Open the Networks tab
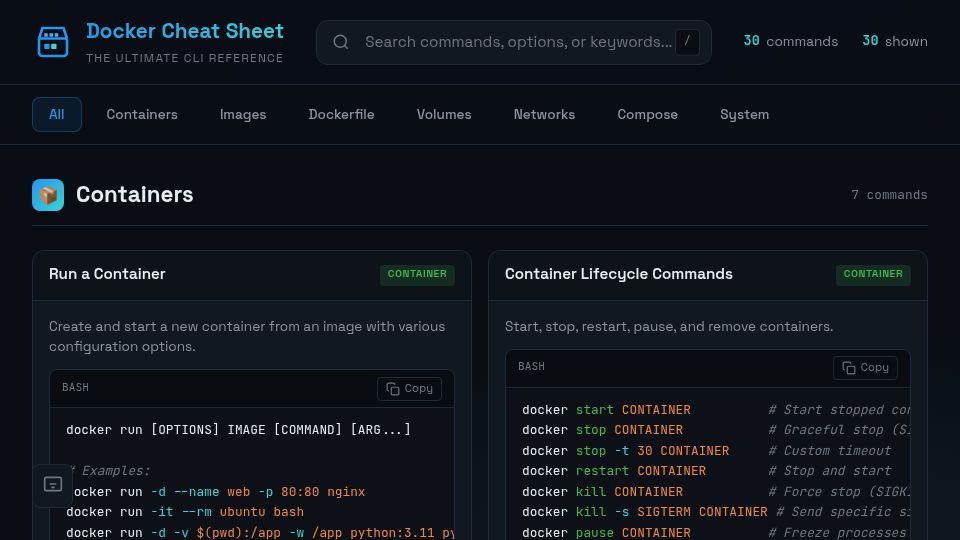Screen dimensions: 960x540 [x=544, y=114]
